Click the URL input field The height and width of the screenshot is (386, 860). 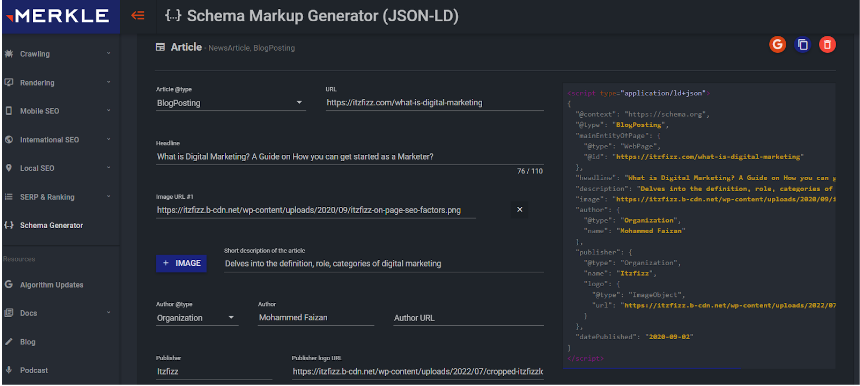(434, 103)
